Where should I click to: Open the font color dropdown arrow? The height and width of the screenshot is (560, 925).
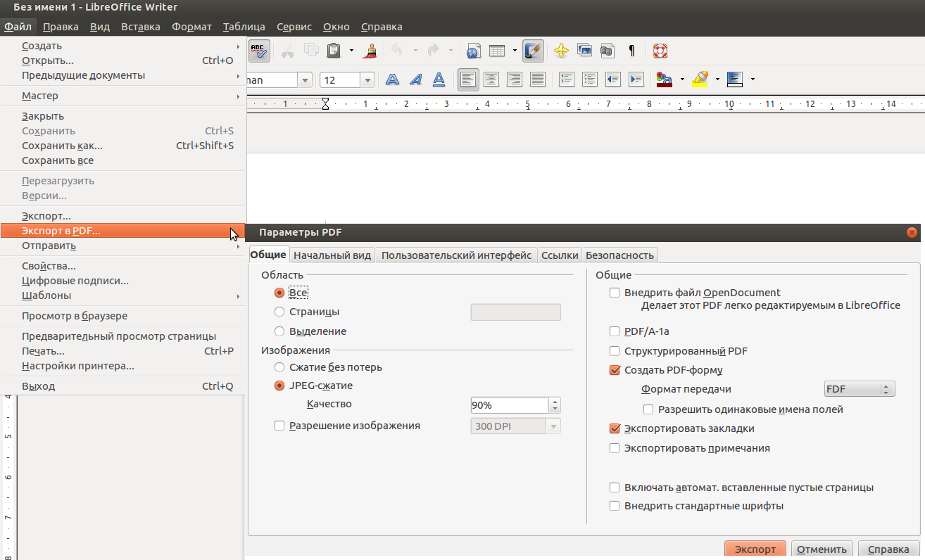coord(681,79)
